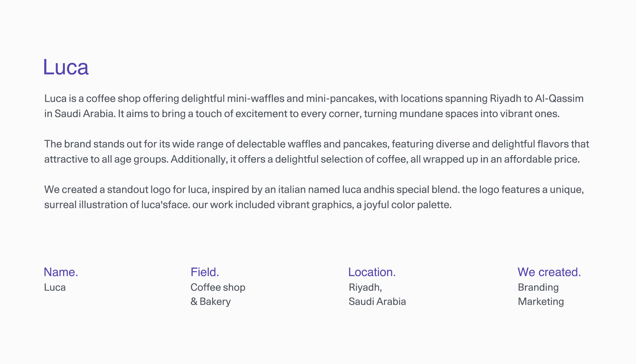Click the line starting "surreal illustration"
Screen dimensions: 636x364
point(248,205)
